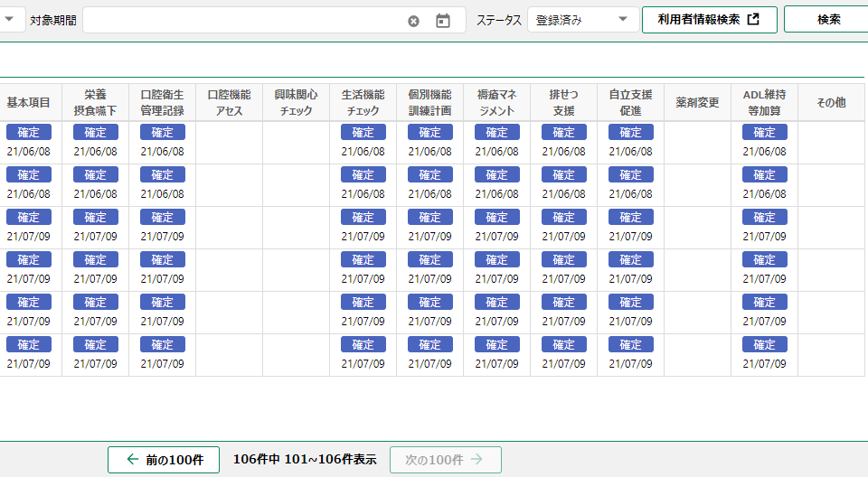Click 確定 badge in first row 基本項目
868x477 pixels.
(29, 132)
